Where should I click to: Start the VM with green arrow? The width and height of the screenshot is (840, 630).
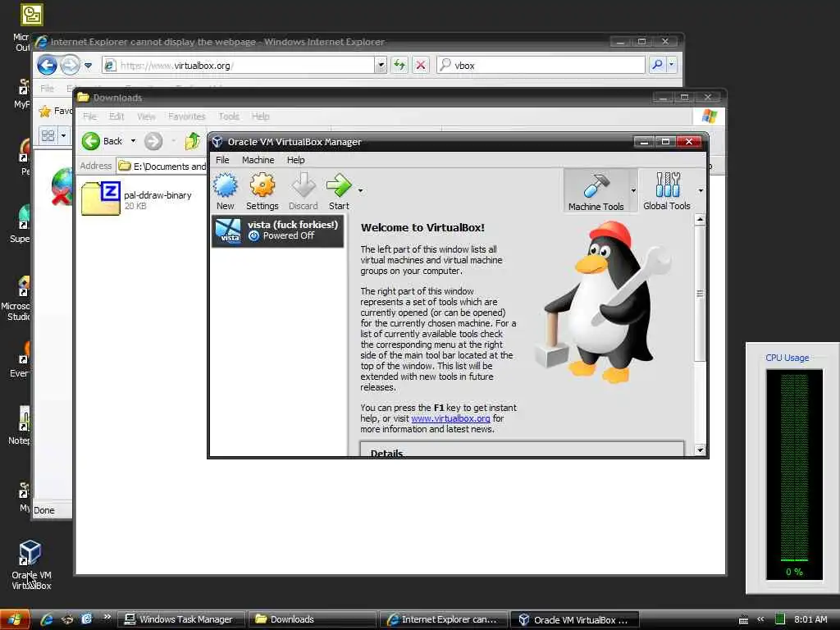[339, 191]
